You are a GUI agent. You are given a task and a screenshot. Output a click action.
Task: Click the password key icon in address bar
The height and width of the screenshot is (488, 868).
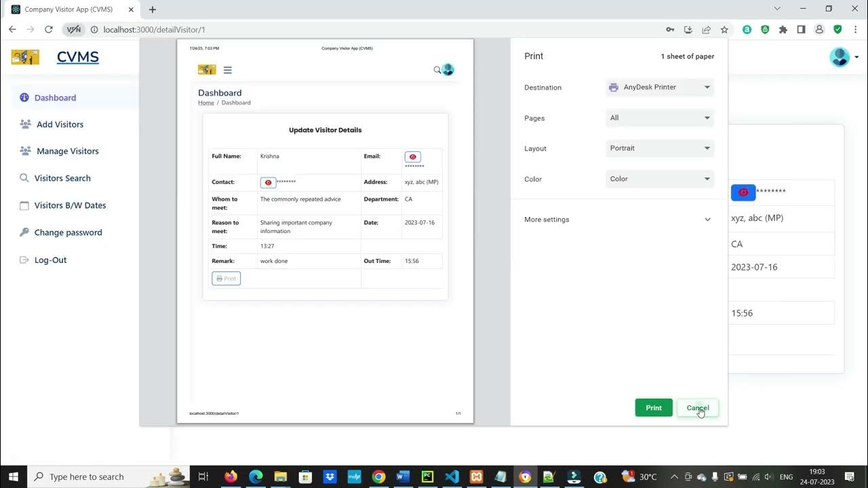(x=670, y=30)
